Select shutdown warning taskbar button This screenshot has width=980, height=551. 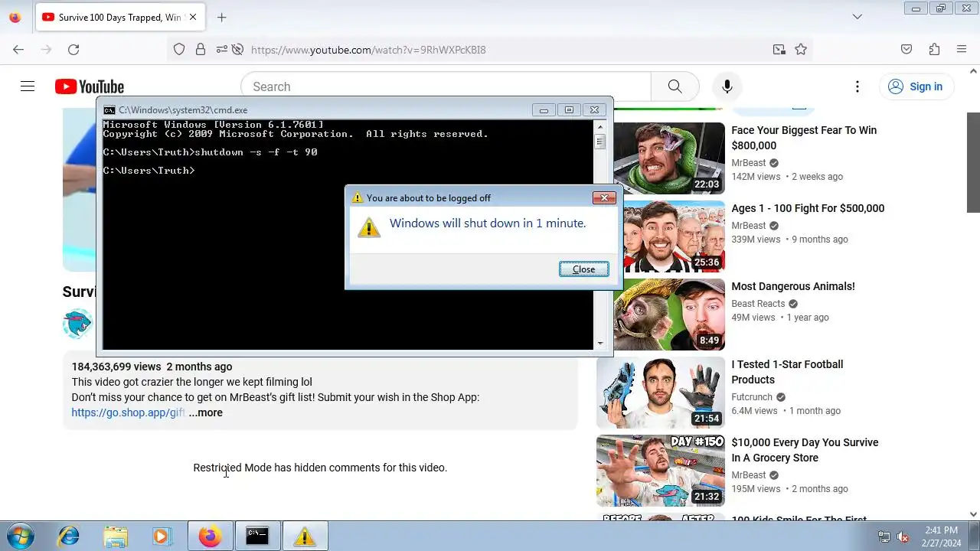coord(305,536)
